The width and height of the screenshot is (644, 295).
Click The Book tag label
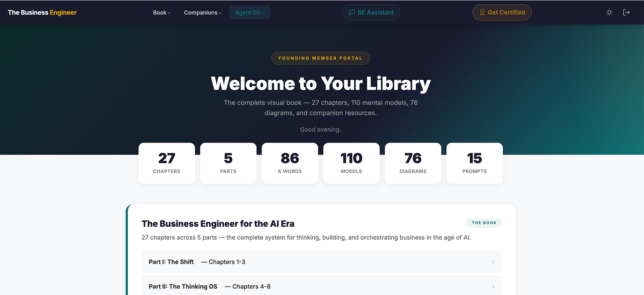[x=484, y=223]
